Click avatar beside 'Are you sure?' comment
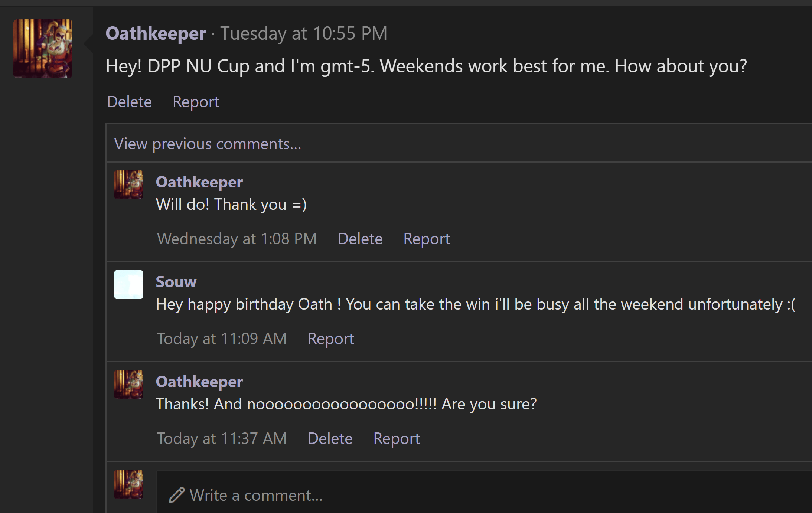Image resolution: width=812 pixels, height=513 pixels. tap(128, 384)
